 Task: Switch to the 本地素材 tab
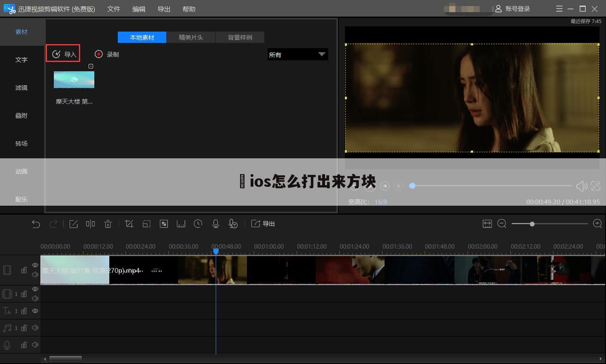coord(142,37)
